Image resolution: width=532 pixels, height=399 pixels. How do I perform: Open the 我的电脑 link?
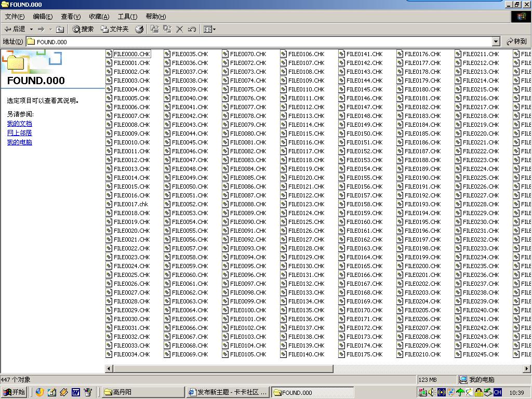coord(19,142)
